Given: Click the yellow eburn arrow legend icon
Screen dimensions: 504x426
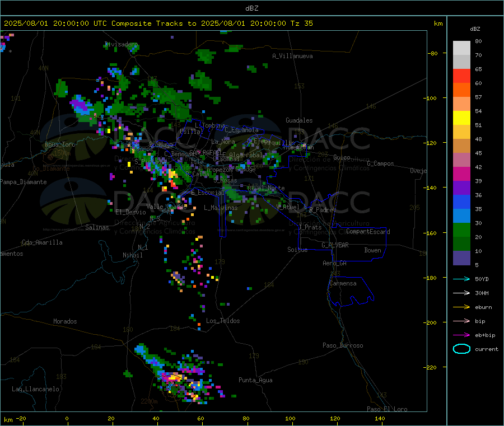Looking at the screenshot, I should click(x=461, y=307).
